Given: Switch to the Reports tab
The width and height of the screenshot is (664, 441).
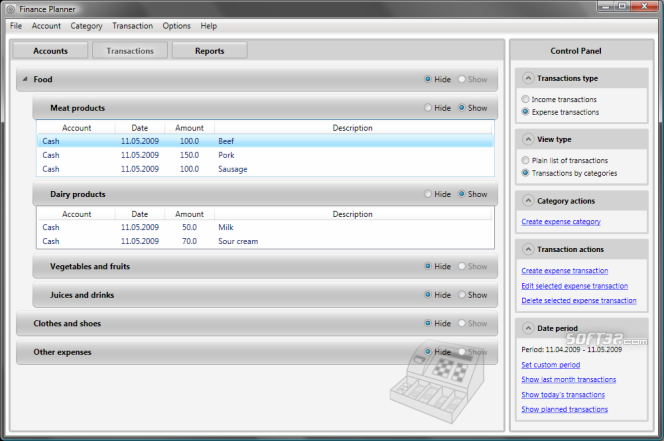Looking at the screenshot, I should point(210,51).
